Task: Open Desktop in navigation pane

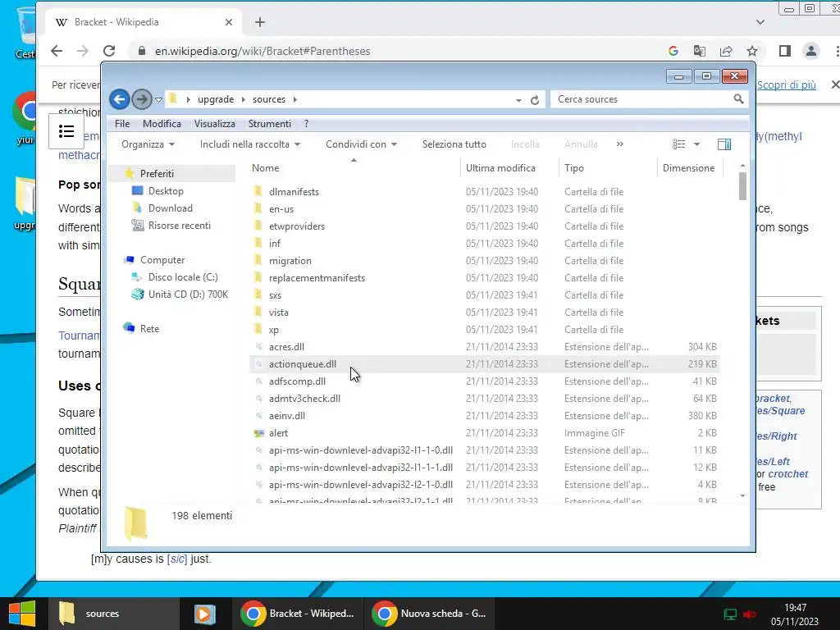Action: (x=166, y=190)
